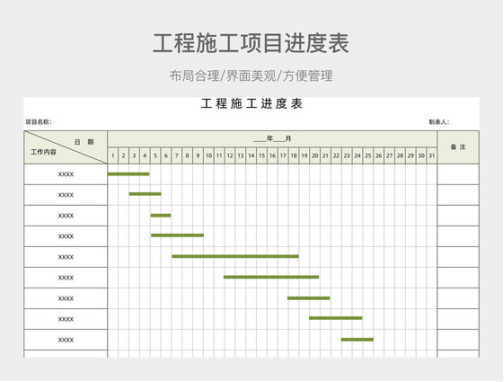Select the day 15 column header
The image size is (504, 382).
[262, 155]
